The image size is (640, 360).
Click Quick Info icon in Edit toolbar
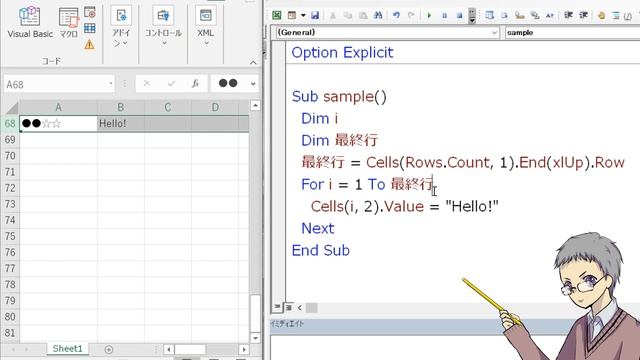520,16
